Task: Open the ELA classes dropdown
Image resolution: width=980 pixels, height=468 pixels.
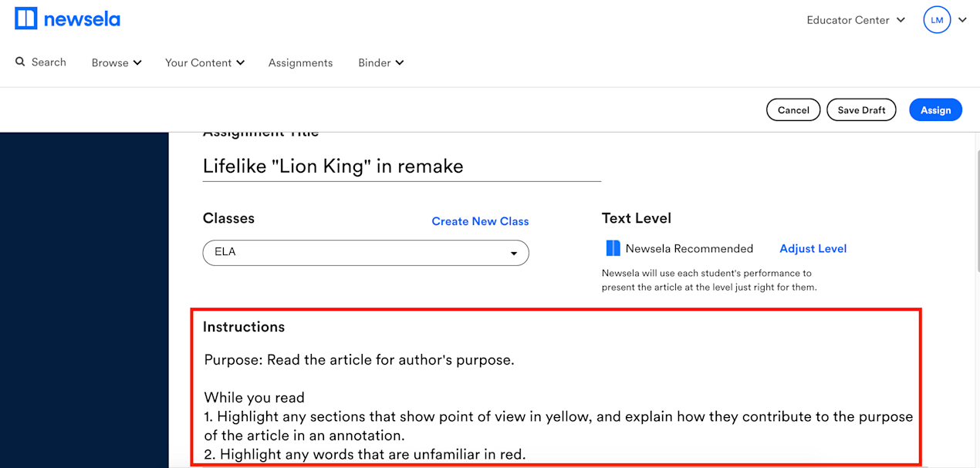Action: [366, 252]
